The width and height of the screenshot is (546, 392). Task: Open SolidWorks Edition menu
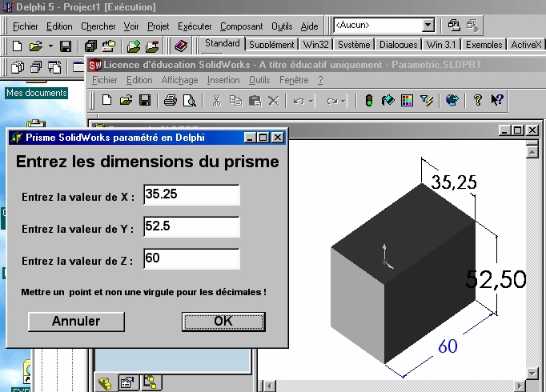click(x=139, y=80)
